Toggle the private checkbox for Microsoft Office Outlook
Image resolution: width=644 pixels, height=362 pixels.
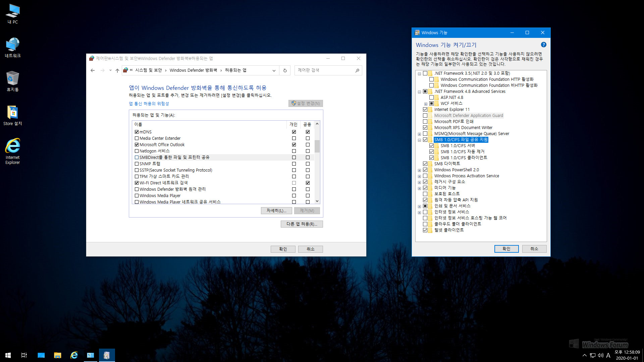(x=294, y=145)
